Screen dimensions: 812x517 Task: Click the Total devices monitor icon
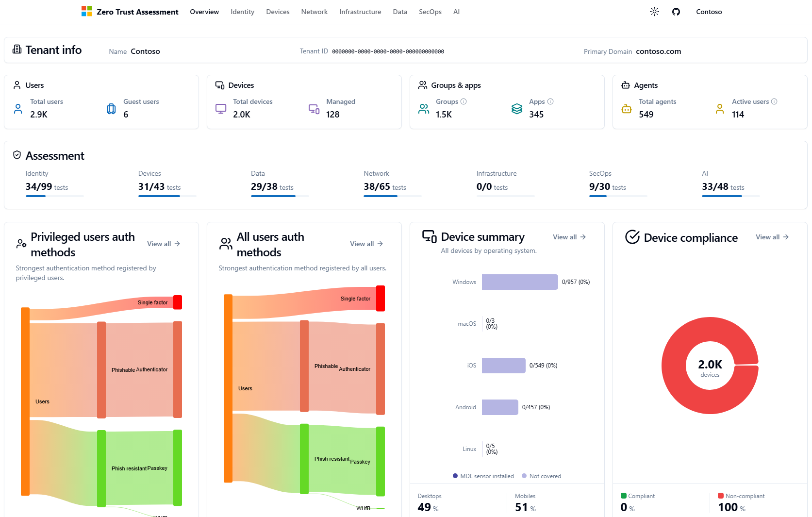pyautogui.click(x=221, y=109)
